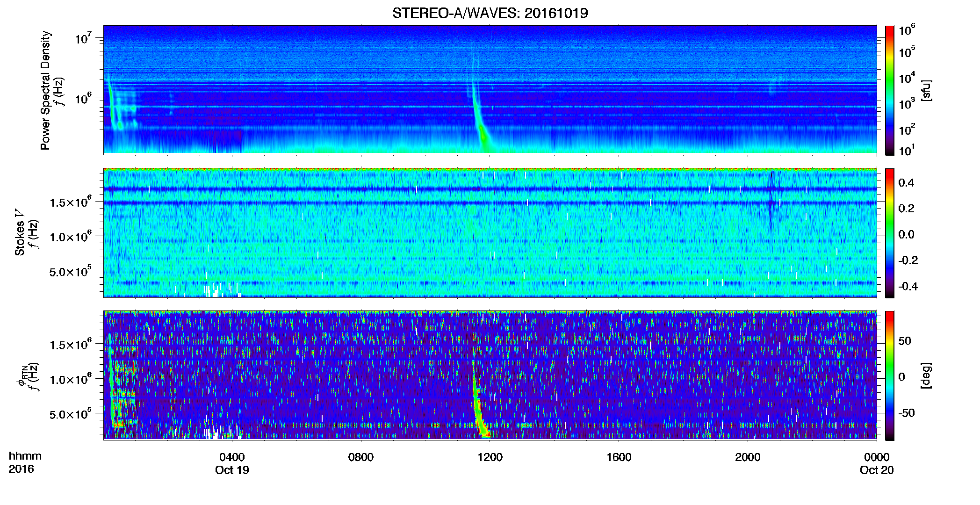Click the STEREO-A/WAVES: 20161019 plot title
980x505 pixels.
(x=490, y=13)
